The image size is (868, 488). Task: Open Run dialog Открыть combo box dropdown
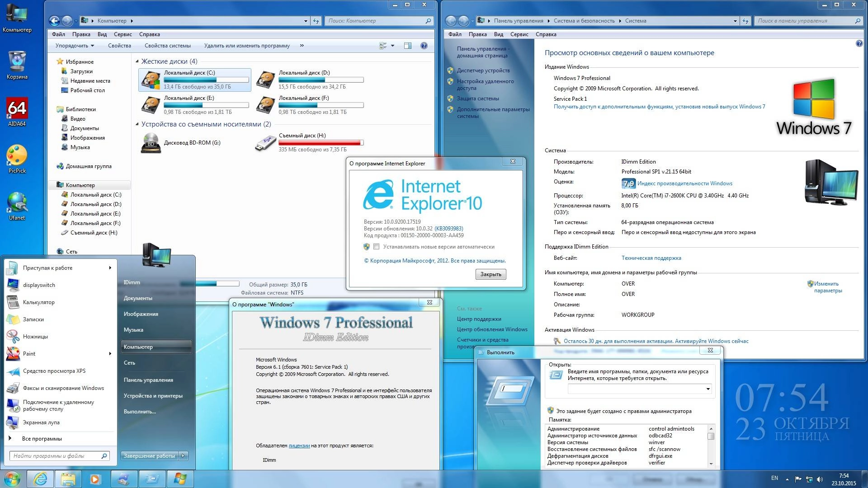click(708, 389)
